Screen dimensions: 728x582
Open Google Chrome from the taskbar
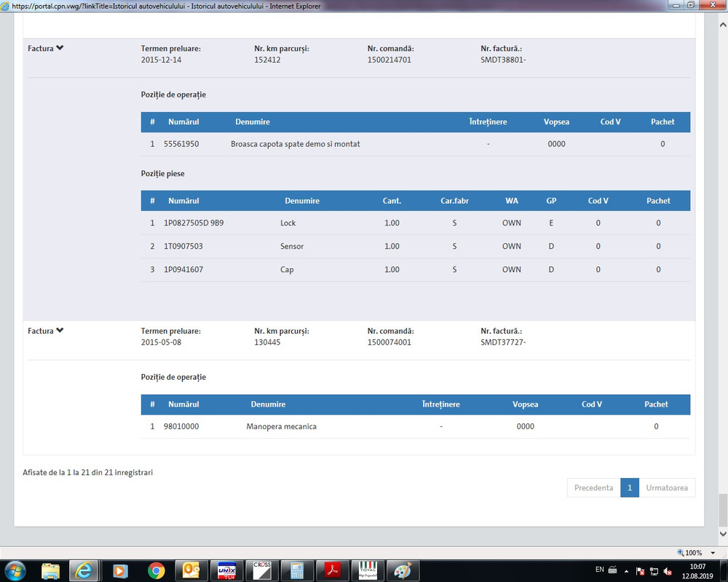(x=156, y=570)
